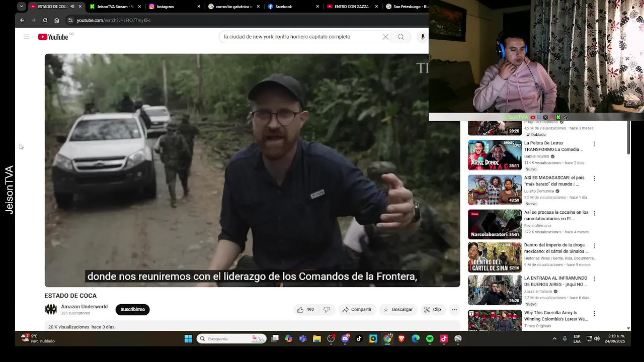The width and height of the screenshot is (644, 362).
Task: Open the Windows Start button
Action: coord(188,339)
